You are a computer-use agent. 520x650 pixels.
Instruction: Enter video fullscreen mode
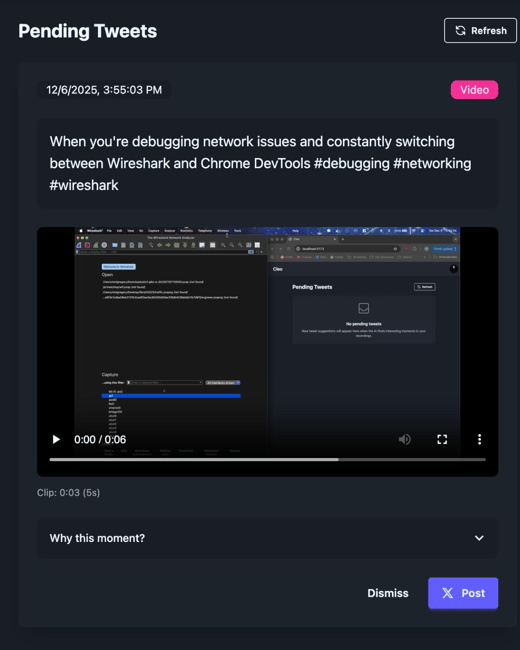(x=442, y=439)
